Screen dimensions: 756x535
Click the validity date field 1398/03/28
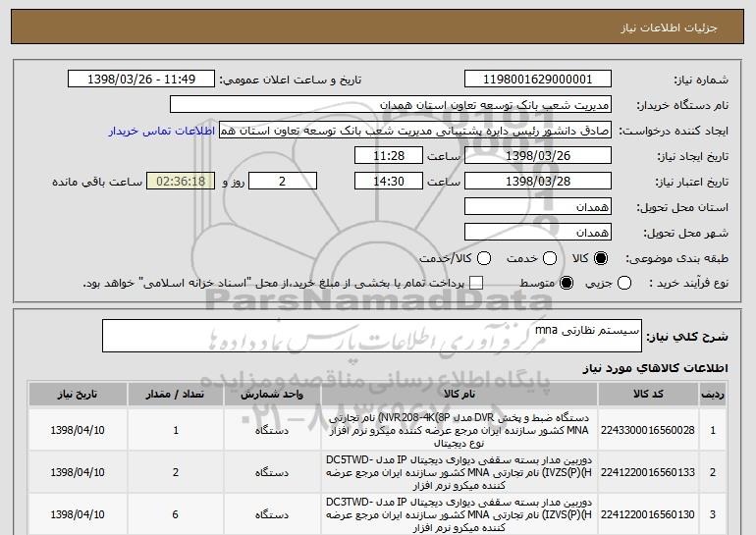(x=538, y=182)
